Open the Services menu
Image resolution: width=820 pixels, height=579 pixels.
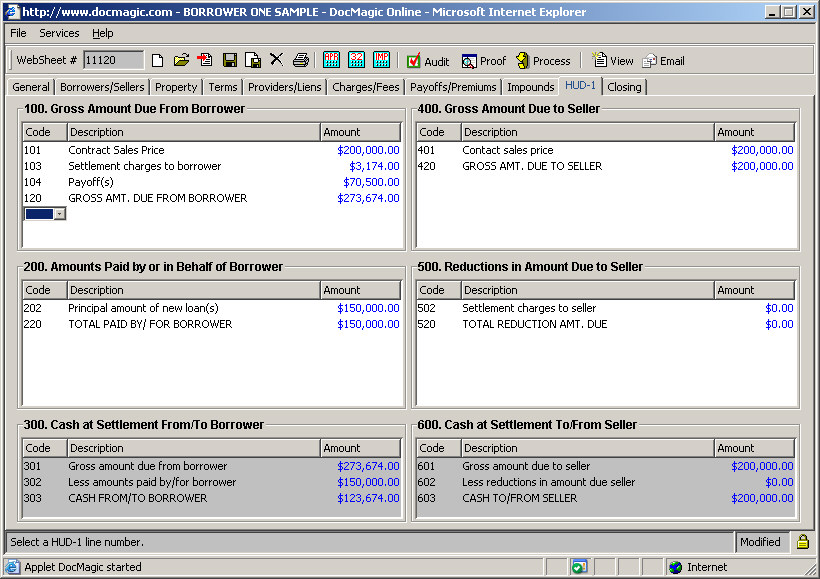click(59, 33)
